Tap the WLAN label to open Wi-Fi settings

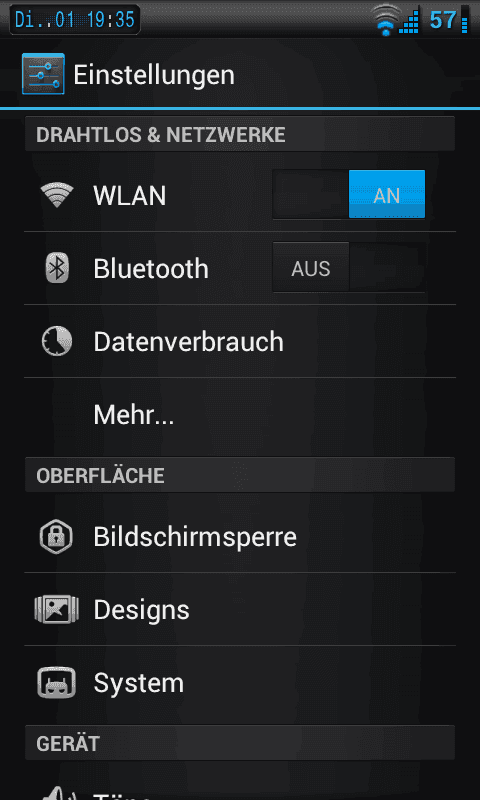tap(130, 196)
